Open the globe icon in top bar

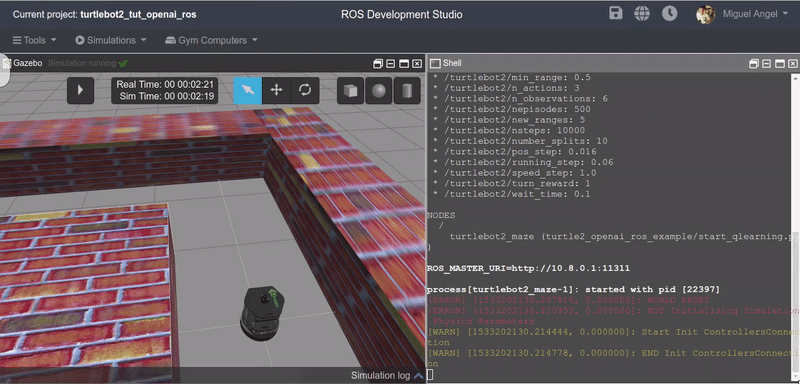tap(642, 13)
